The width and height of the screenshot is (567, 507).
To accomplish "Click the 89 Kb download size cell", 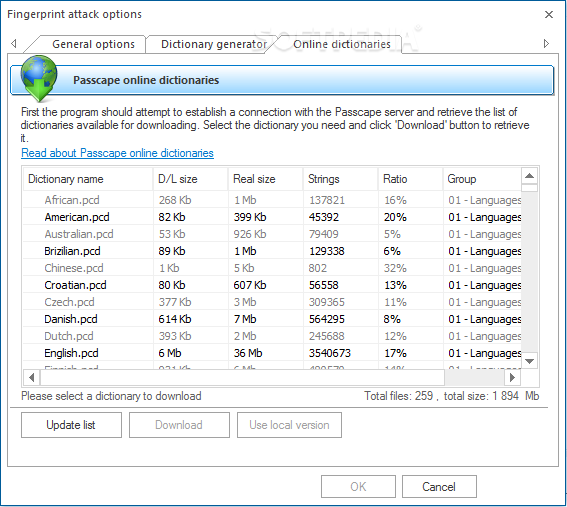I will [x=172, y=251].
